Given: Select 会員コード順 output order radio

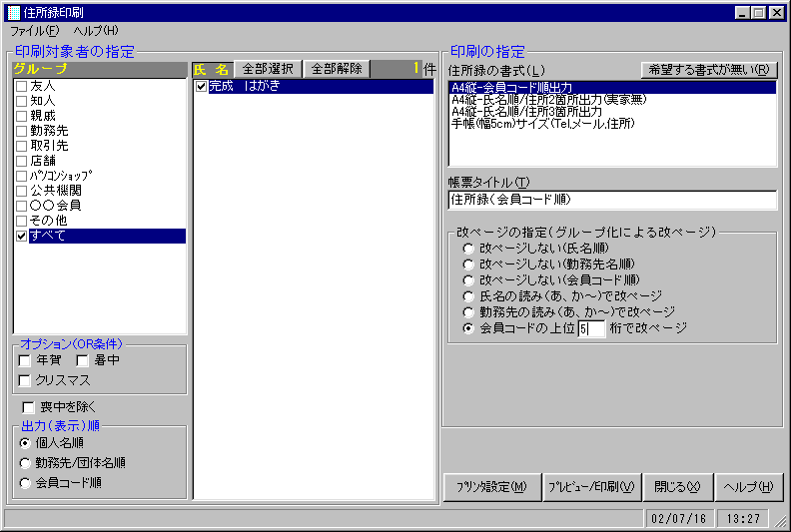Looking at the screenshot, I should click(x=26, y=483).
